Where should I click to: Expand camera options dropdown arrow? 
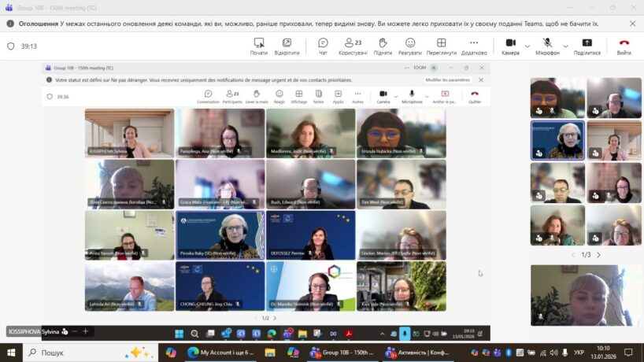tap(527, 45)
